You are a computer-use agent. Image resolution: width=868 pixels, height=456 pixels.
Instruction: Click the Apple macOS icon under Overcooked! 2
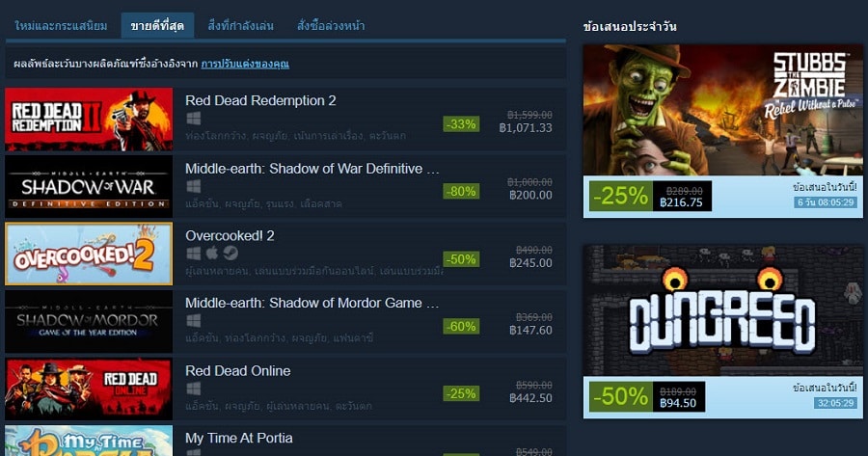point(212,254)
